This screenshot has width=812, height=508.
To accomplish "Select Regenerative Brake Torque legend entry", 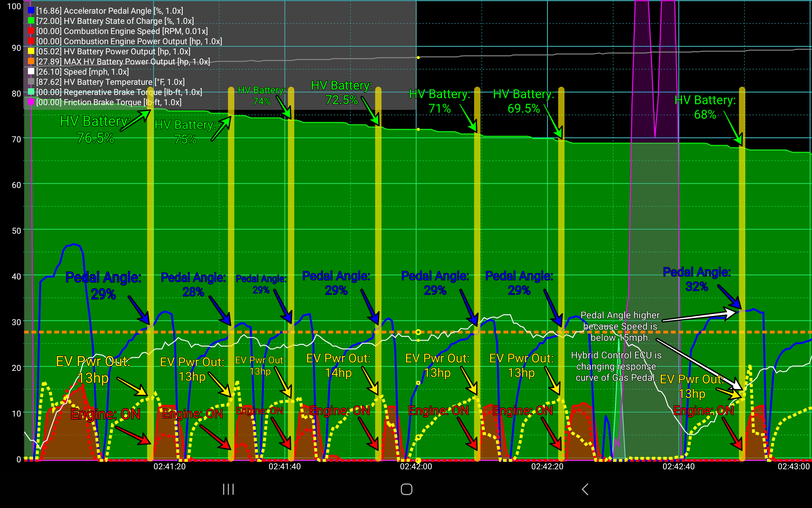I will 115,92.
